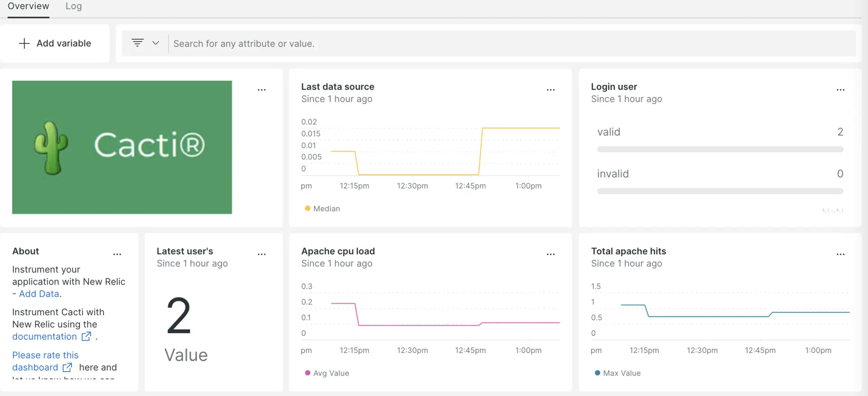Toggle the Max Value legend series
The width and height of the screenshot is (868, 396).
tap(618, 373)
